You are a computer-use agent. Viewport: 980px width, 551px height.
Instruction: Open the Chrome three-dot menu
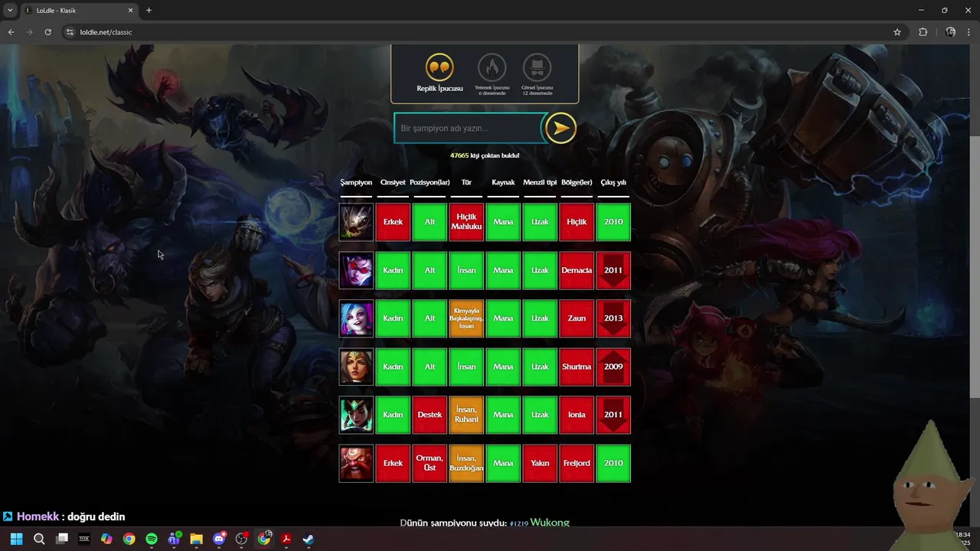(x=969, y=32)
